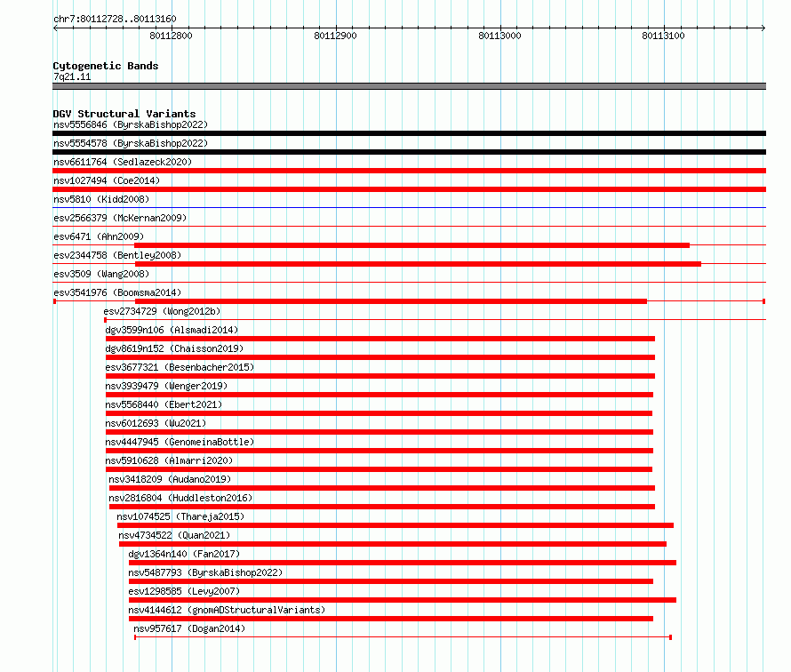This screenshot has height=672, width=791.
Task: Open the nsv4144612 (gnomADStructuralVariants) label
Action: click(x=227, y=610)
